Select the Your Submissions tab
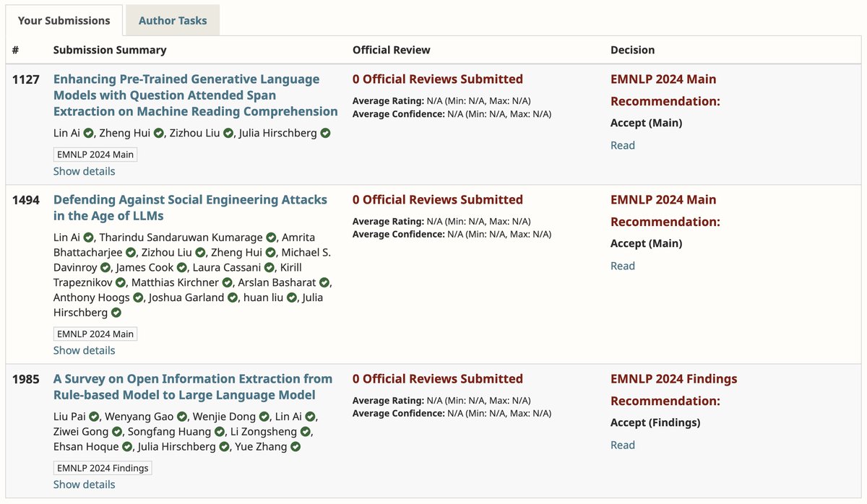 pos(64,20)
